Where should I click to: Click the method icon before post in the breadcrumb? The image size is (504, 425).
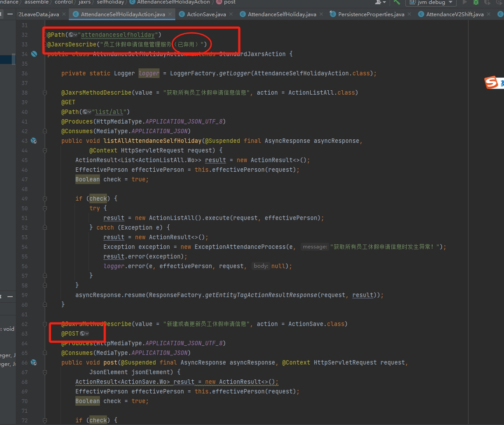click(x=219, y=2)
